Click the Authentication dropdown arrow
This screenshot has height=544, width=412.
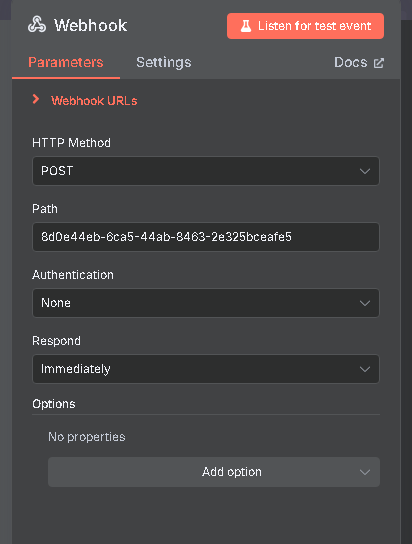364,303
